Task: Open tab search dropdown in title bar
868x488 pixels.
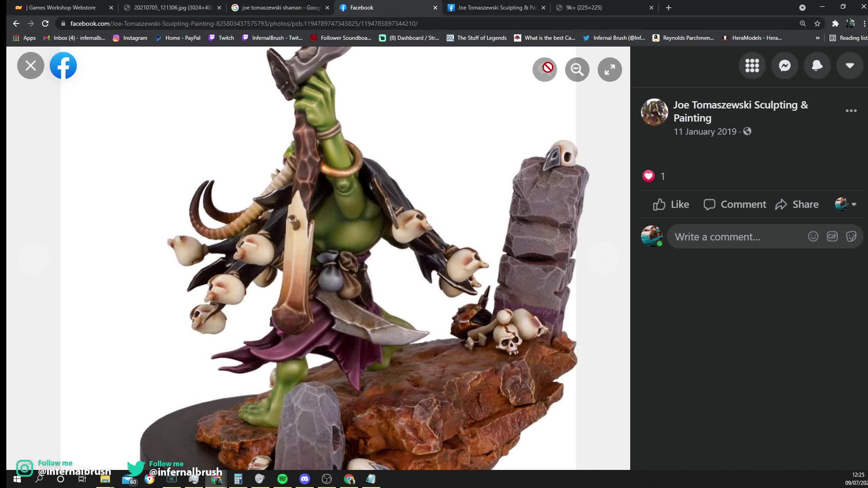Action: pos(802,8)
